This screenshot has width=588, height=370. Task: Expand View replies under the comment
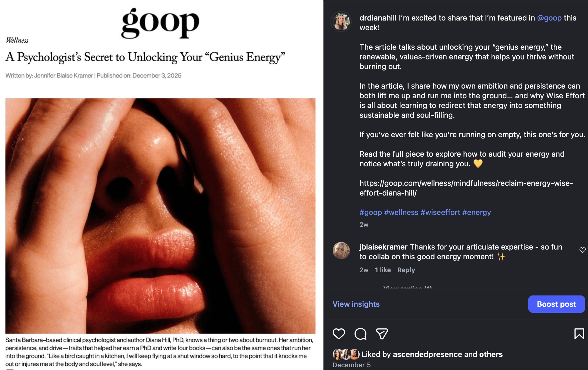point(407,287)
